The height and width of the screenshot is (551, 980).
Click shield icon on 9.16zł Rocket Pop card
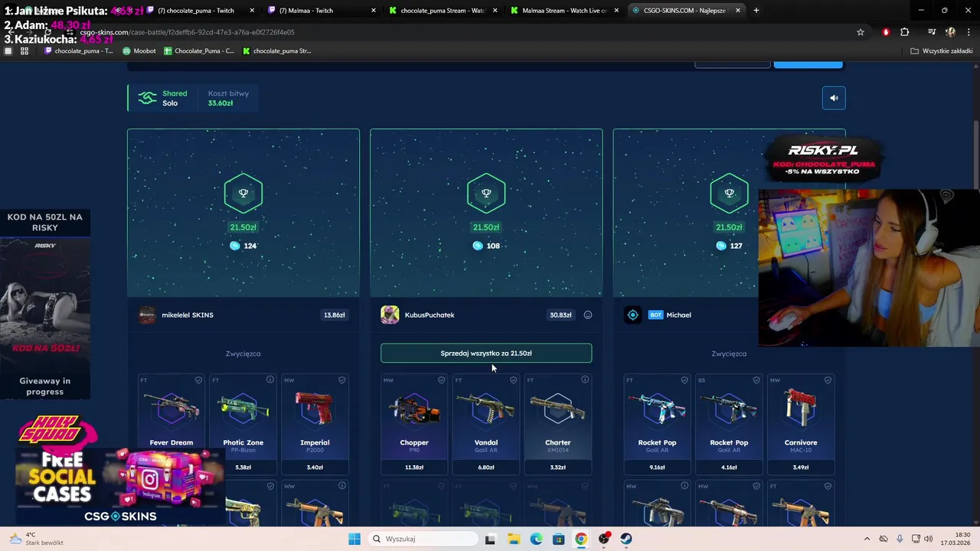click(684, 380)
